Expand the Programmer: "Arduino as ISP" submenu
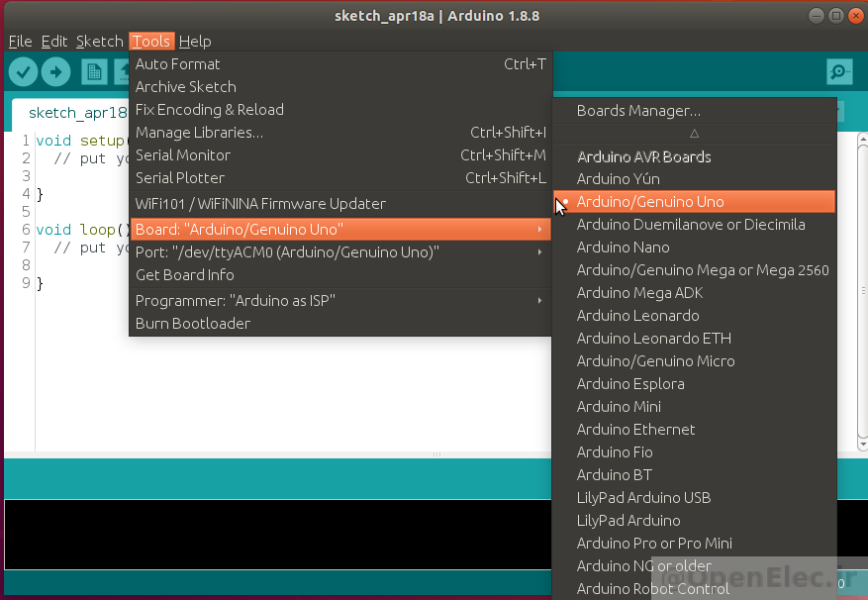This screenshot has height=600, width=868. (340, 301)
